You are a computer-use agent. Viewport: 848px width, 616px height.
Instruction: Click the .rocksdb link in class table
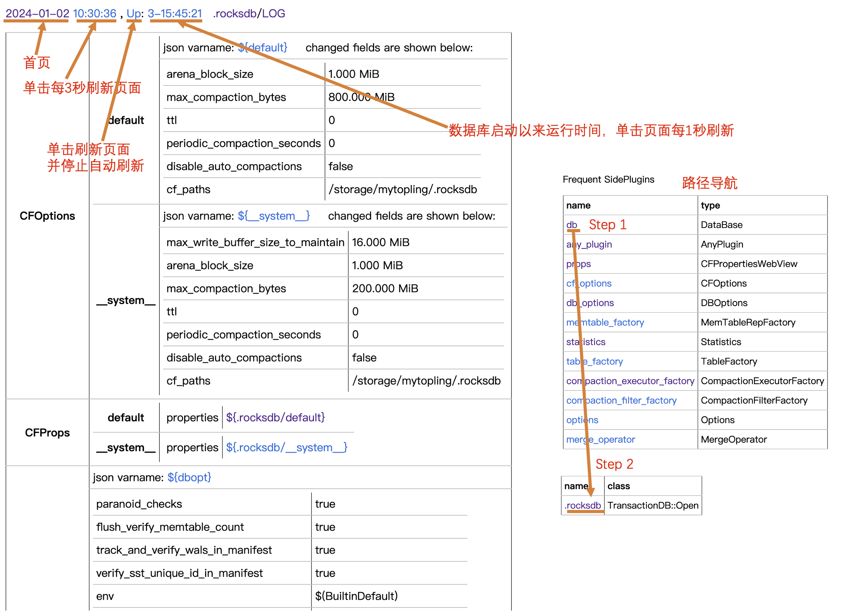click(583, 506)
